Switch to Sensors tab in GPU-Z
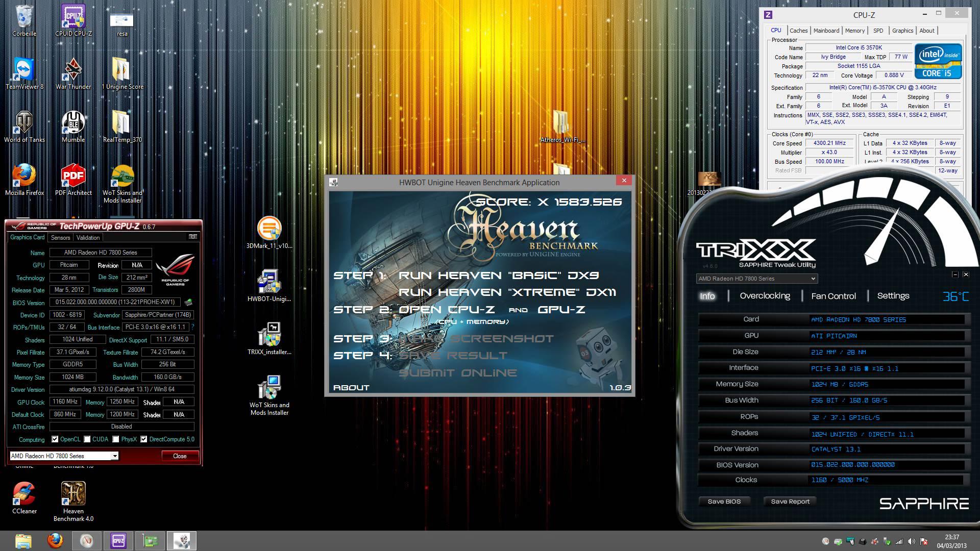Viewport: 980px width, 551px height. (60, 238)
